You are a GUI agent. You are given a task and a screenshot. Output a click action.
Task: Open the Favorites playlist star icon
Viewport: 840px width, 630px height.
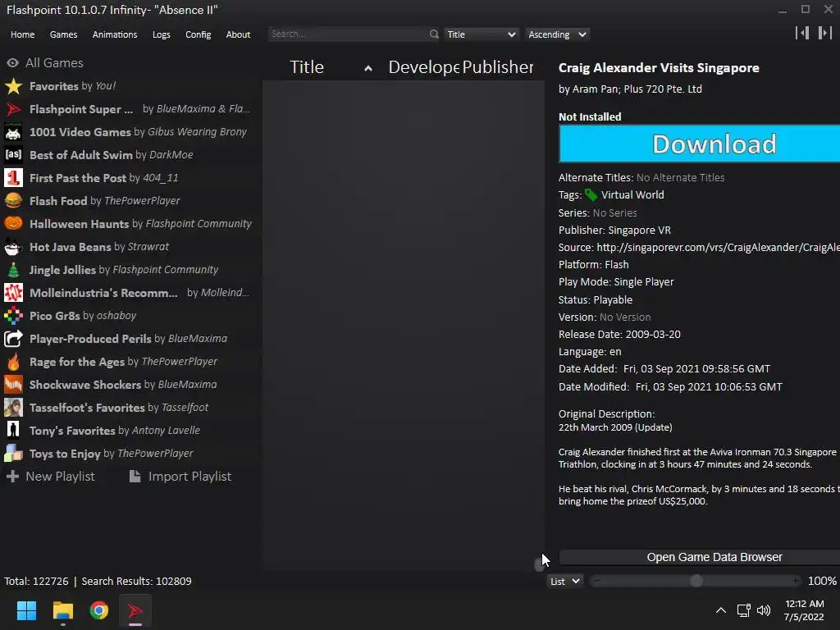[x=13, y=86]
